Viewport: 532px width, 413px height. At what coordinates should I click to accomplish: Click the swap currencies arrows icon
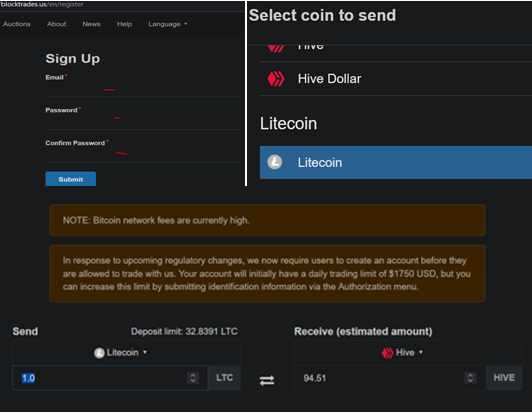pyautogui.click(x=267, y=380)
